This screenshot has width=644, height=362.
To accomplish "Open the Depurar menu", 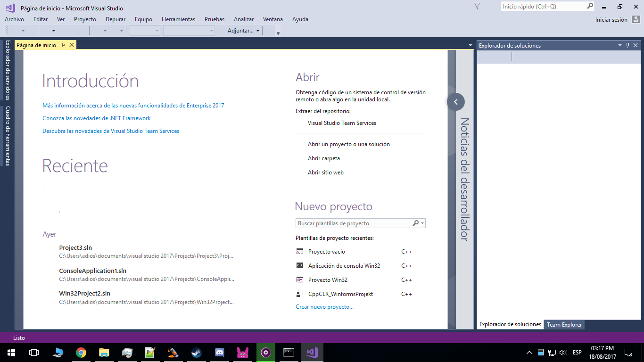I will point(116,19).
